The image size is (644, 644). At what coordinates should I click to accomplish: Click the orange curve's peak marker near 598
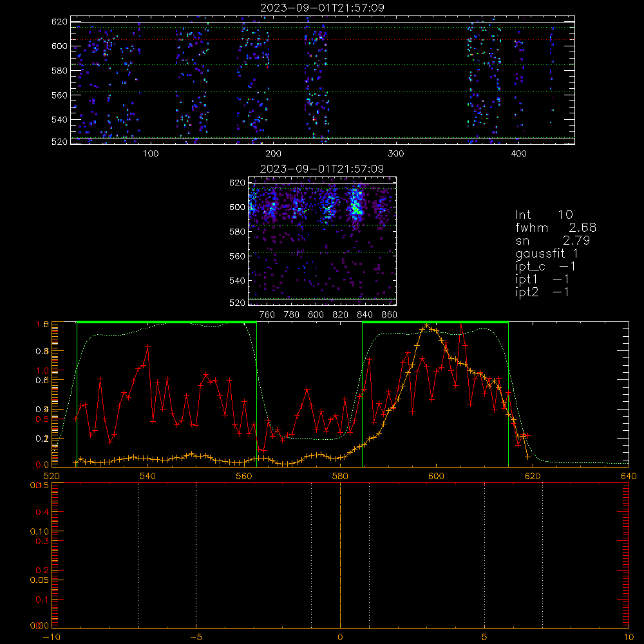[427, 326]
